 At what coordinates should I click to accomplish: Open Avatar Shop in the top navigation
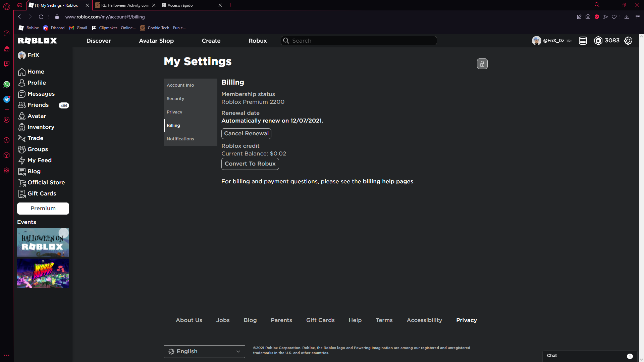[x=156, y=41]
